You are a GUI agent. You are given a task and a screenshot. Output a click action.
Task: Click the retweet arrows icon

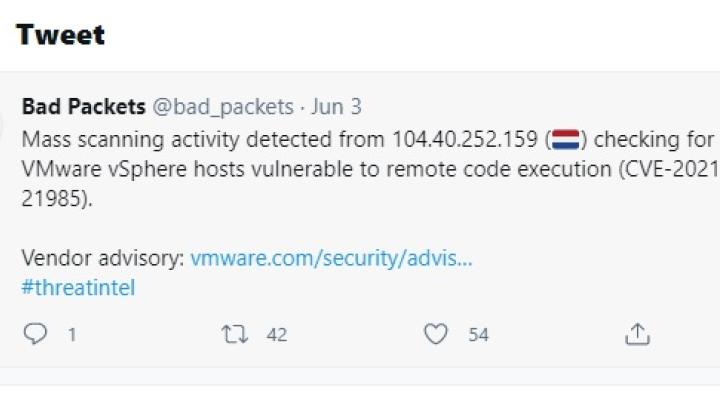[235, 334]
